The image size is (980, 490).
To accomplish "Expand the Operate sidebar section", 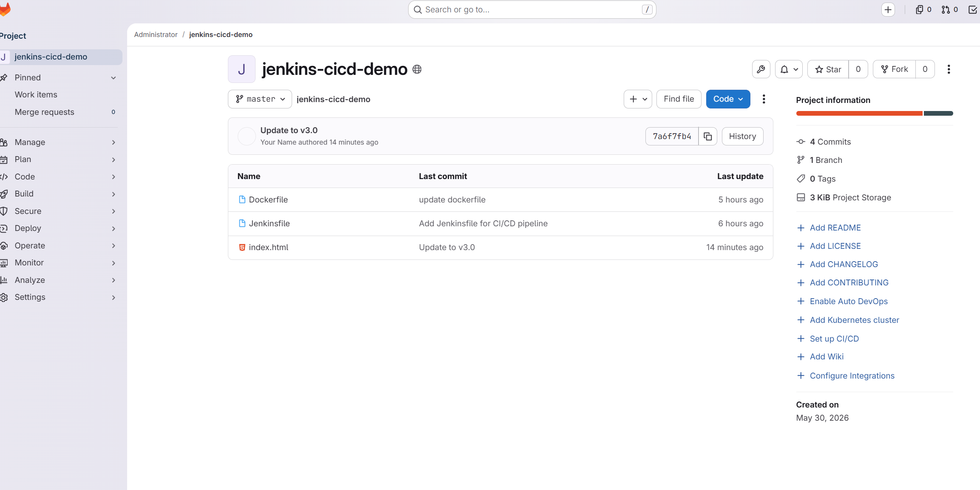I will [59, 245].
